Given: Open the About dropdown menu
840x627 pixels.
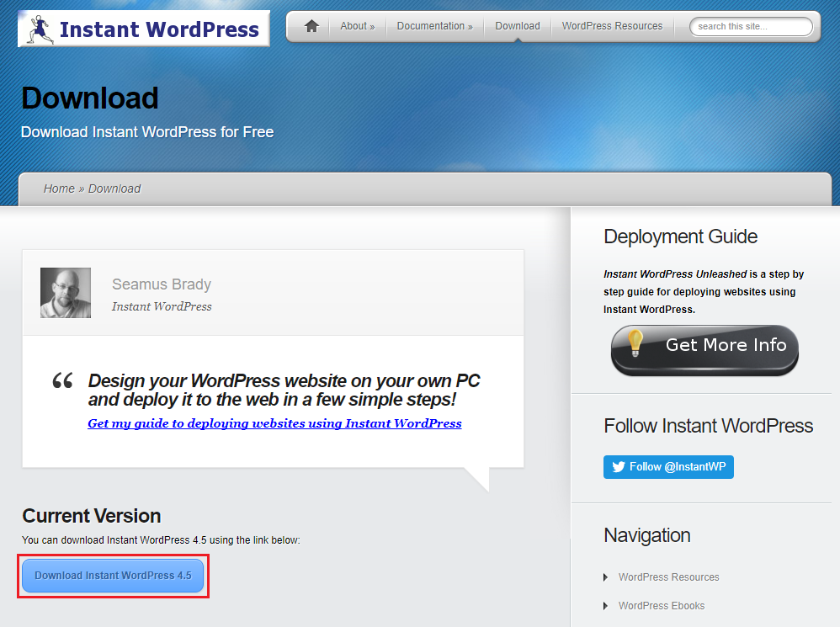Looking at the screenshot, I should [x=358, y=26].
